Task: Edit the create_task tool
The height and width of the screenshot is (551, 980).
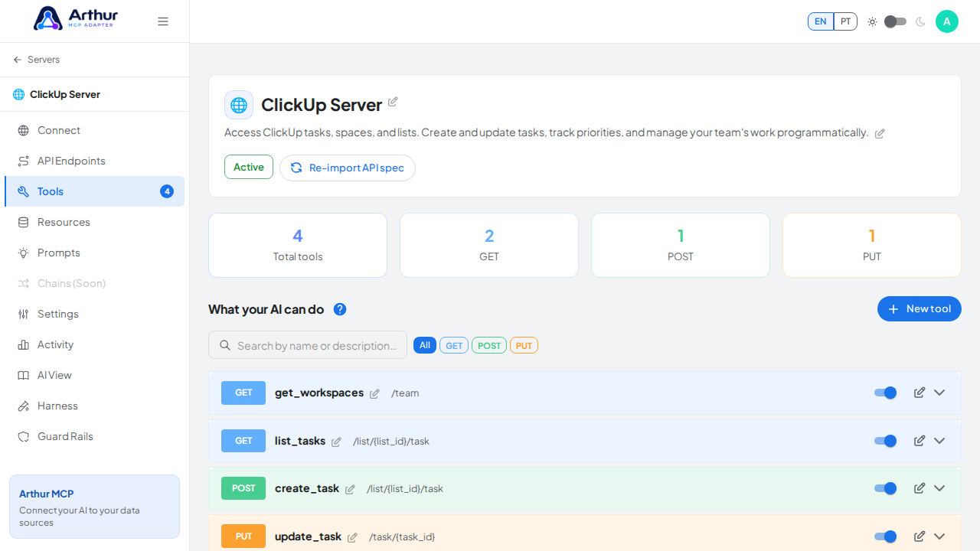Action: [x=920, y=488]
